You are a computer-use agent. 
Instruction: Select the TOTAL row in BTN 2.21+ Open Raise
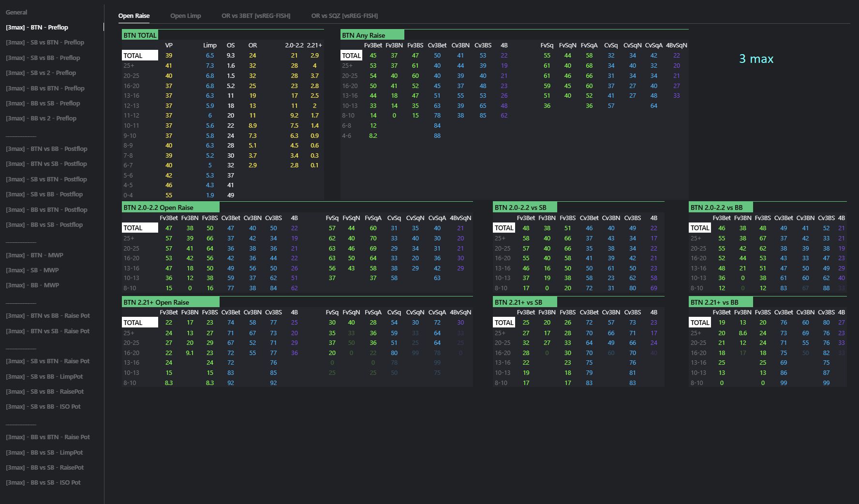pyautogui.click(x=133, y=323)
